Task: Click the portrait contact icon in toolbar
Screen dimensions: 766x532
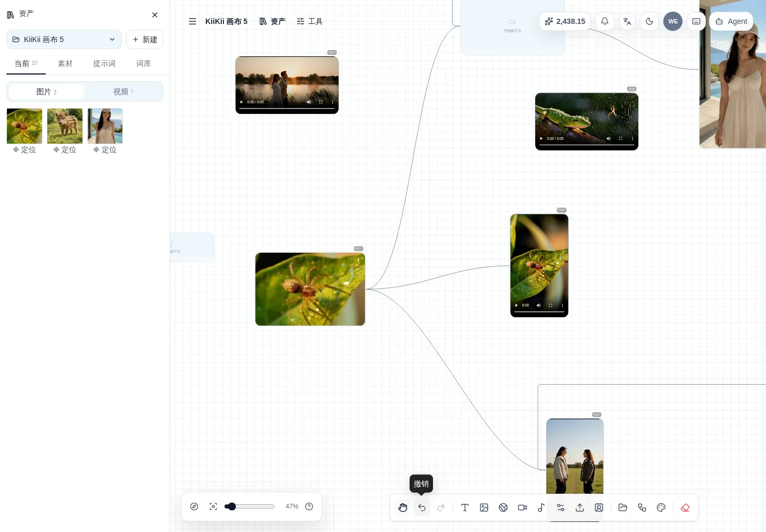Action: tap(599, 508)
